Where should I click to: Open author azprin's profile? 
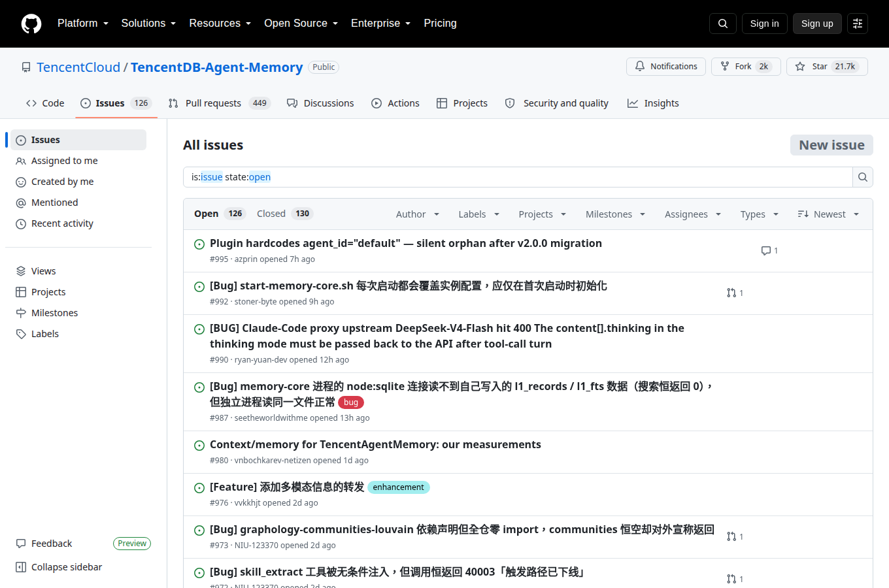tap(246, 259)
